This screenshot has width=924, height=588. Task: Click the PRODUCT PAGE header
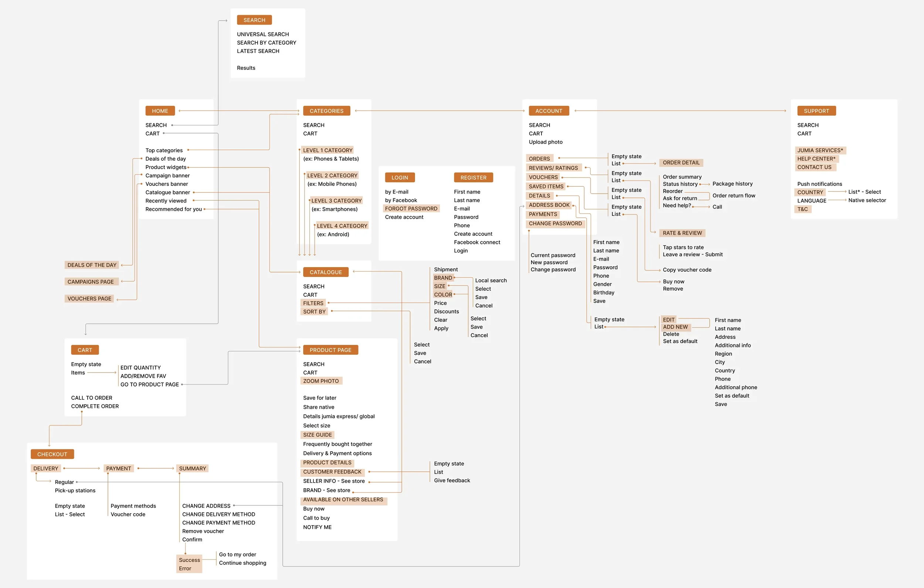[330, 350]
